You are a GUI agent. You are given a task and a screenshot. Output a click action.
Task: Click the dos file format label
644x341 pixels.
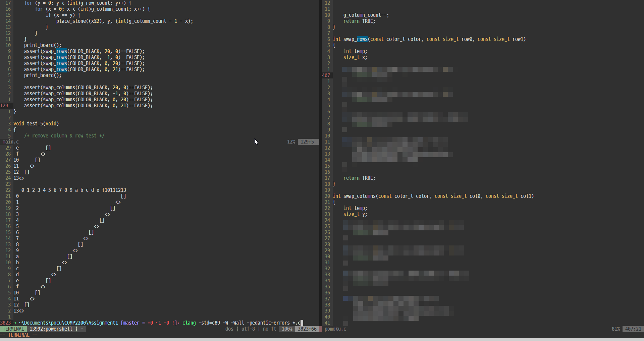coord(229,329)
